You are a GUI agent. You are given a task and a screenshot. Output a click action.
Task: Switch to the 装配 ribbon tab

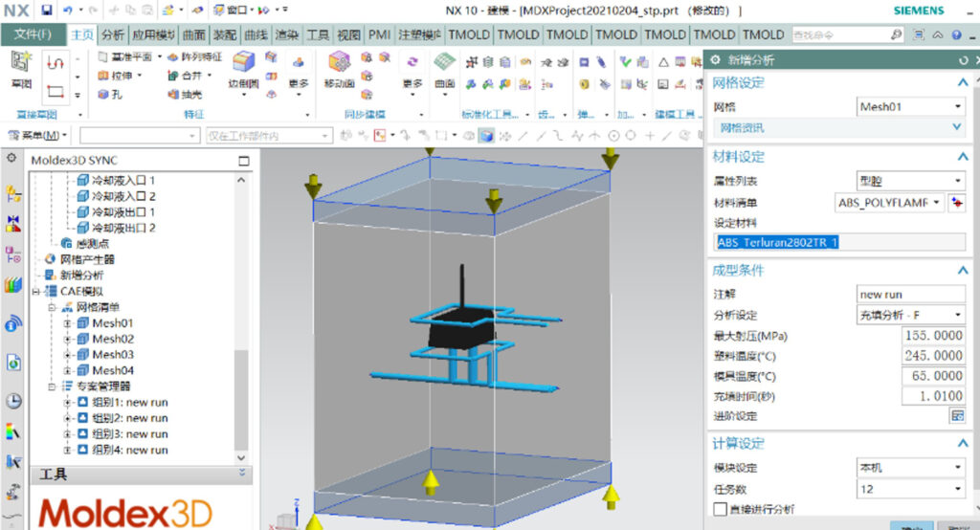pos(224,35)
